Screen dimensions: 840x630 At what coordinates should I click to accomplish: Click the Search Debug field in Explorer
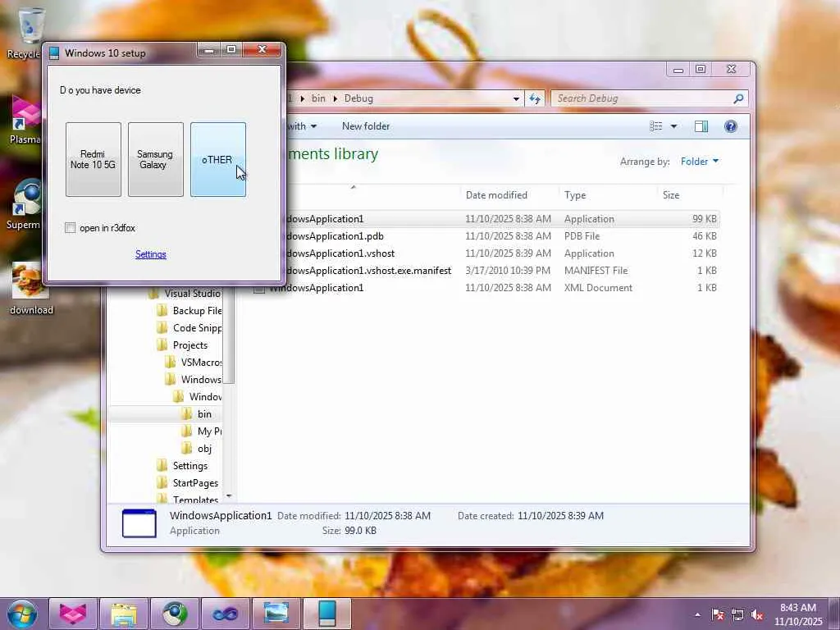click(x=643, y=98)
